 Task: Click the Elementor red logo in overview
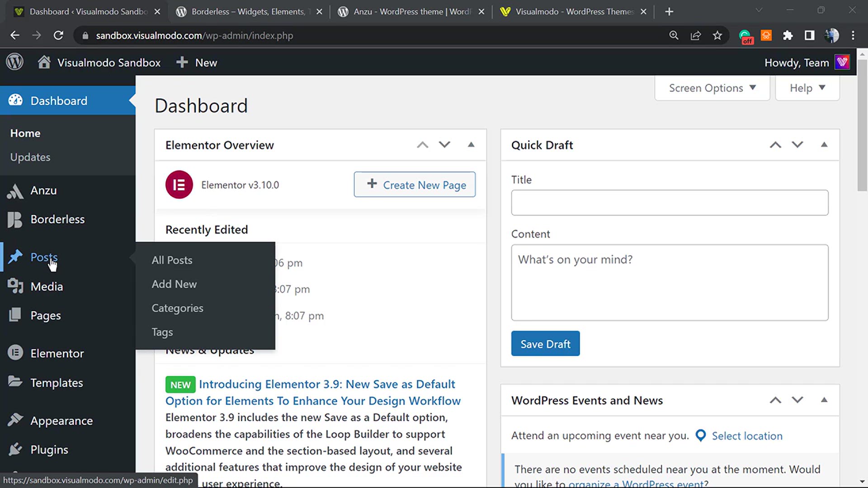pos(179,184)
